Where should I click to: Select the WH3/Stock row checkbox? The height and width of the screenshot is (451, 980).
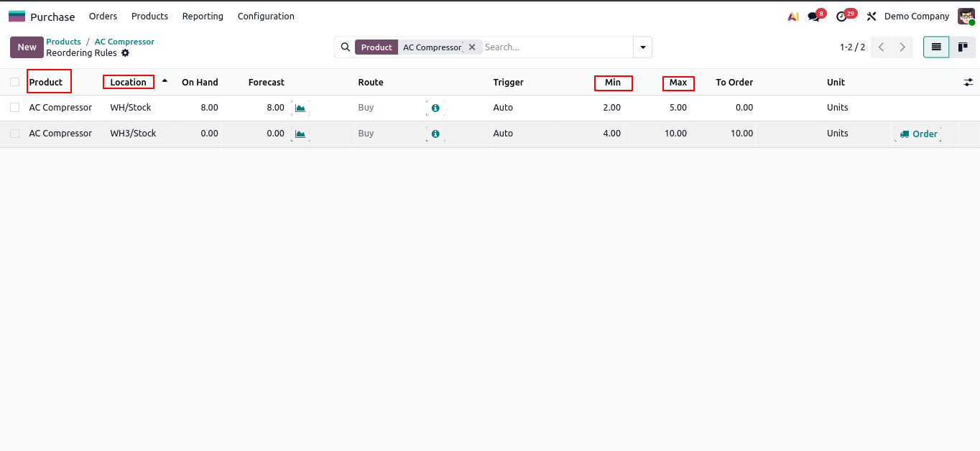tap(14, 134)
